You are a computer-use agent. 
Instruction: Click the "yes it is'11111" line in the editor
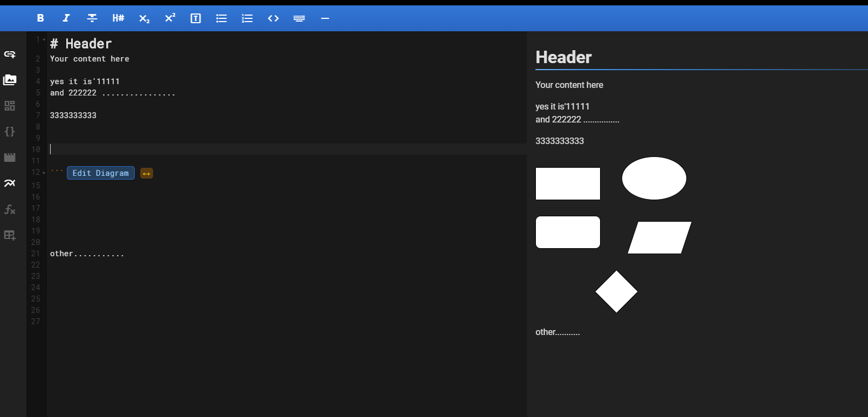[x=85, y=81]
